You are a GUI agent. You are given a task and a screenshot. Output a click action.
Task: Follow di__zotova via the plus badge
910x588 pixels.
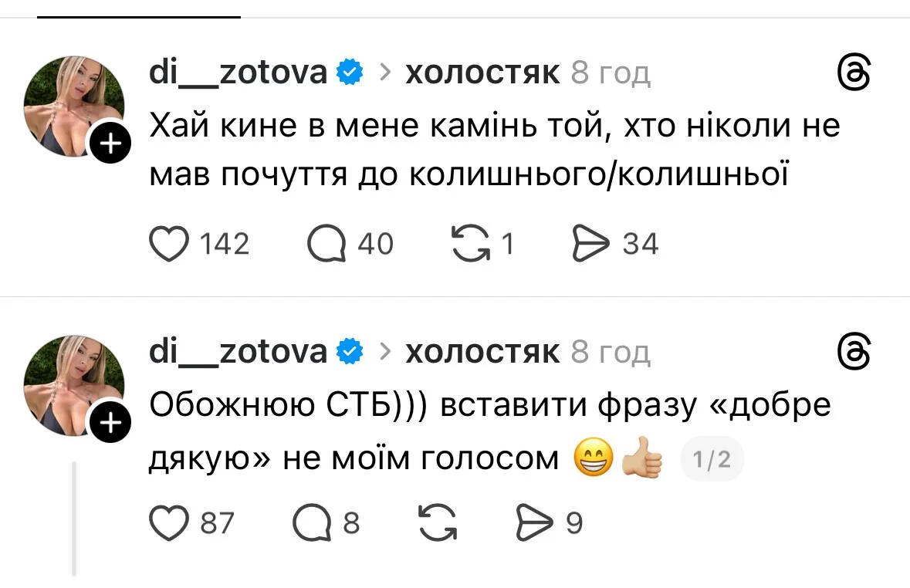tap(110, 143)
